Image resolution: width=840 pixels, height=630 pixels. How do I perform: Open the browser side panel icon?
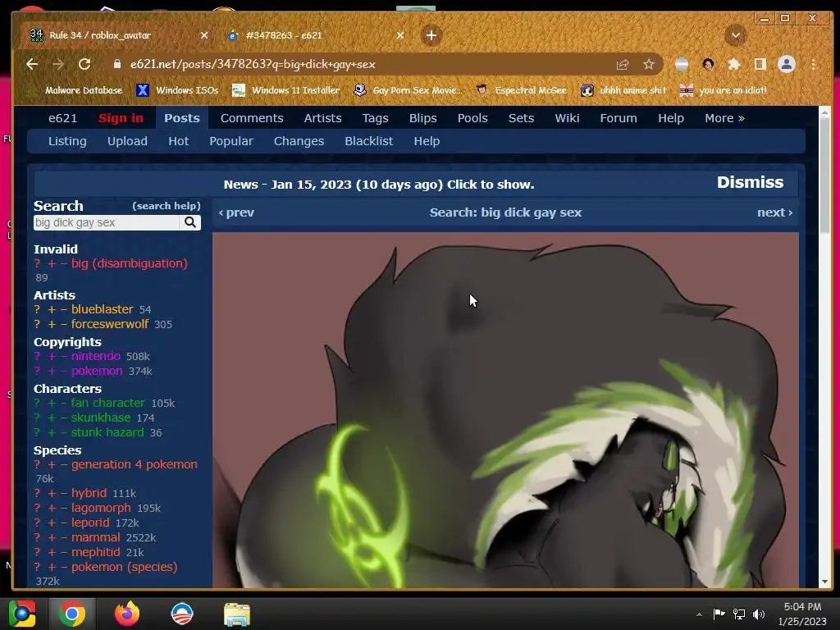760,64
